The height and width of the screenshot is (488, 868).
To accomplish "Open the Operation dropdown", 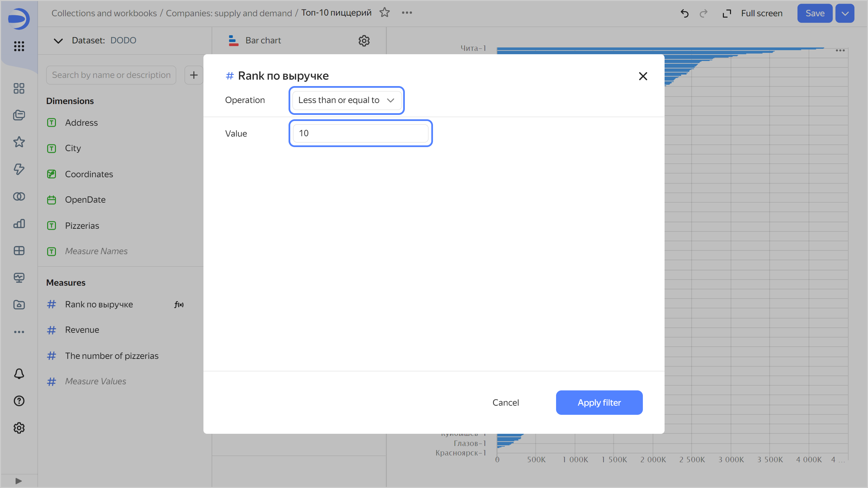I will tap(347, 100).
